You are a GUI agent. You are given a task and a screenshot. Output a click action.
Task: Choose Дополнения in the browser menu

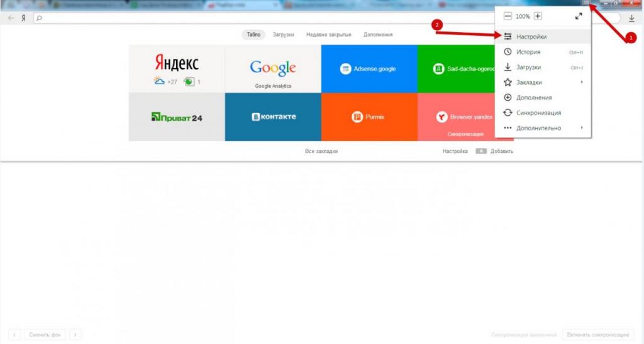point(543,97)
